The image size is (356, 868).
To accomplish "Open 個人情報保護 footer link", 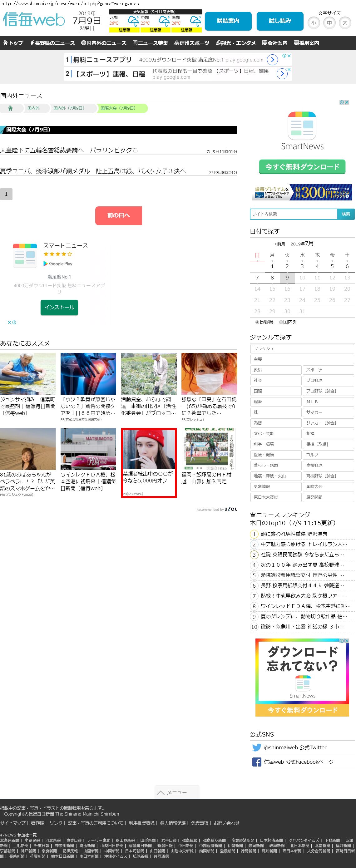I will tap(173, 823).
